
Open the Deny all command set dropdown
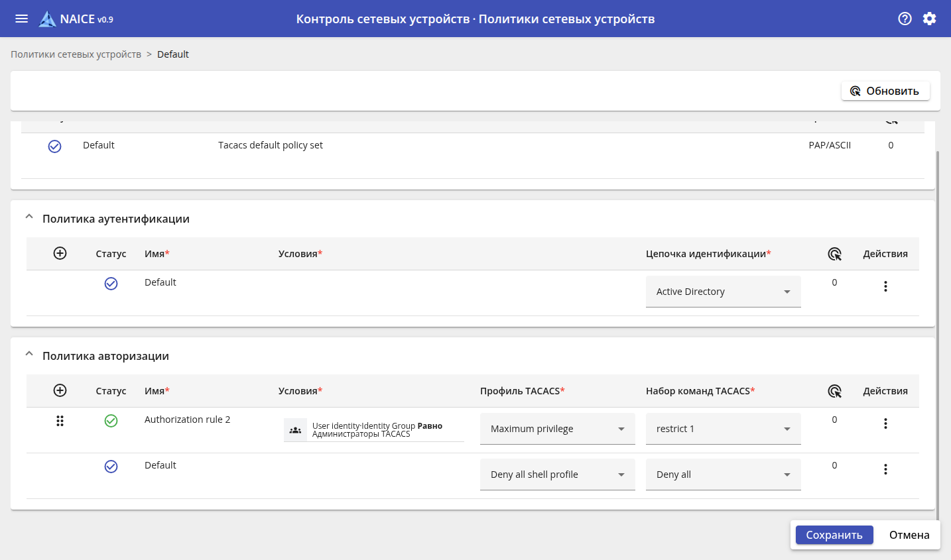723,475
